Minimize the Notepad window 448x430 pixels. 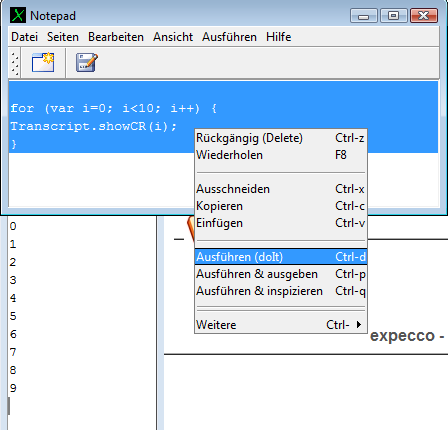click(x=364, y=16)
